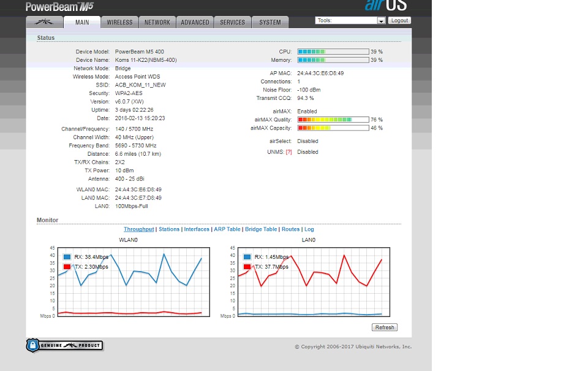Click the LAN0 throughput graph
This screenshot has height=371, width=588.
tap(314, 282)
